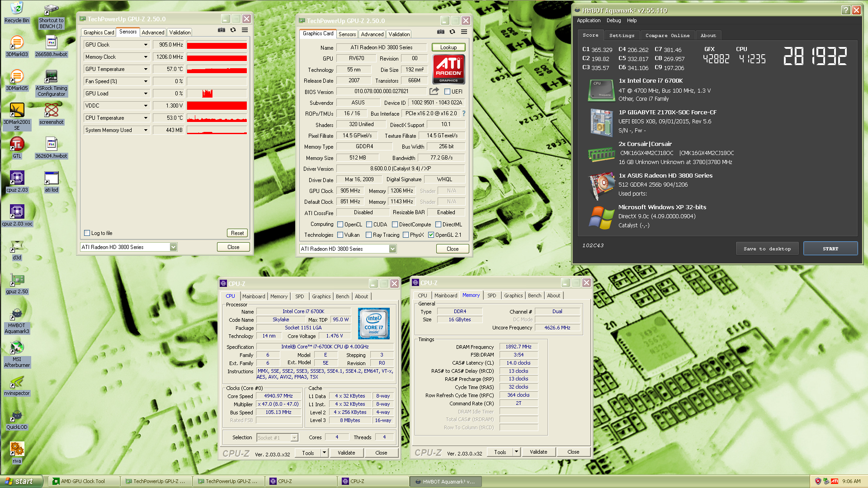Click the CPU Temperature sensor graph
The width and height of the screenshot is (868, 488).
(x=217, y=118)
